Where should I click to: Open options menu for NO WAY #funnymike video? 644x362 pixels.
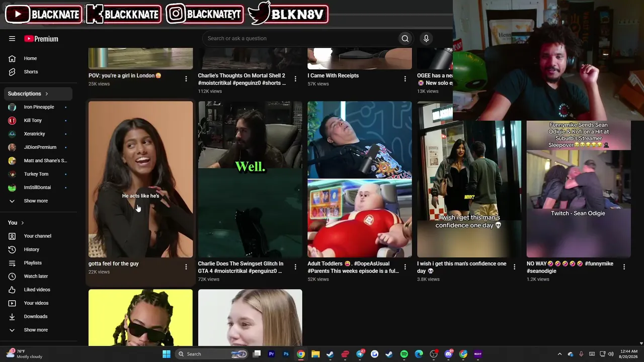624,267
